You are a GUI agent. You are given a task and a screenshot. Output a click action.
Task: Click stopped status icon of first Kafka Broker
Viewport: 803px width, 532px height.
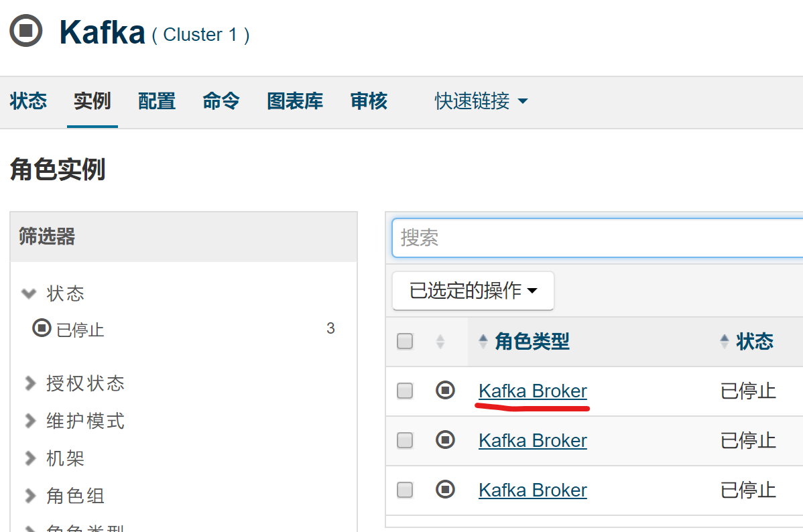pyautogui.click(x=445, y=391)
